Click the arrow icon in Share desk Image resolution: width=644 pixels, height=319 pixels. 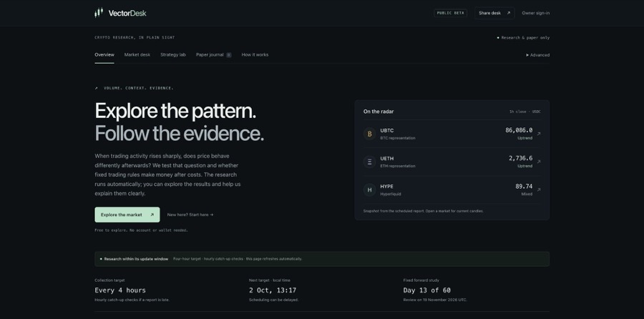click(509, 13)
